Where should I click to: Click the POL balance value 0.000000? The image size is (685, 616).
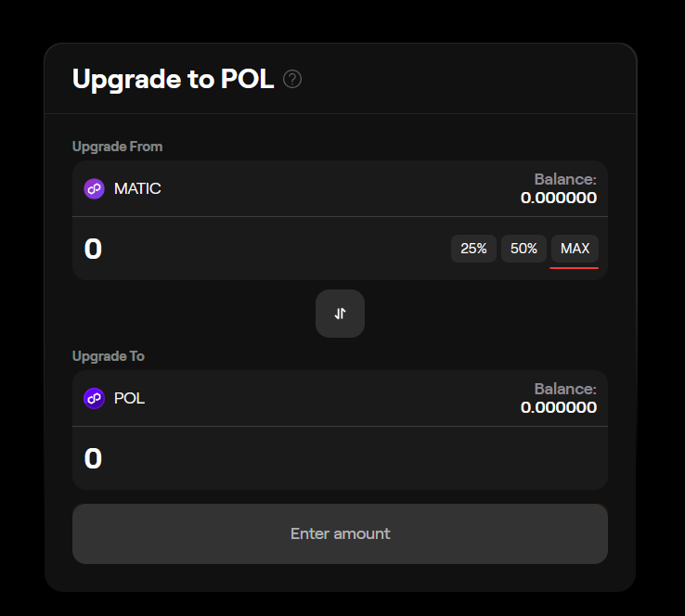(559, 407)
